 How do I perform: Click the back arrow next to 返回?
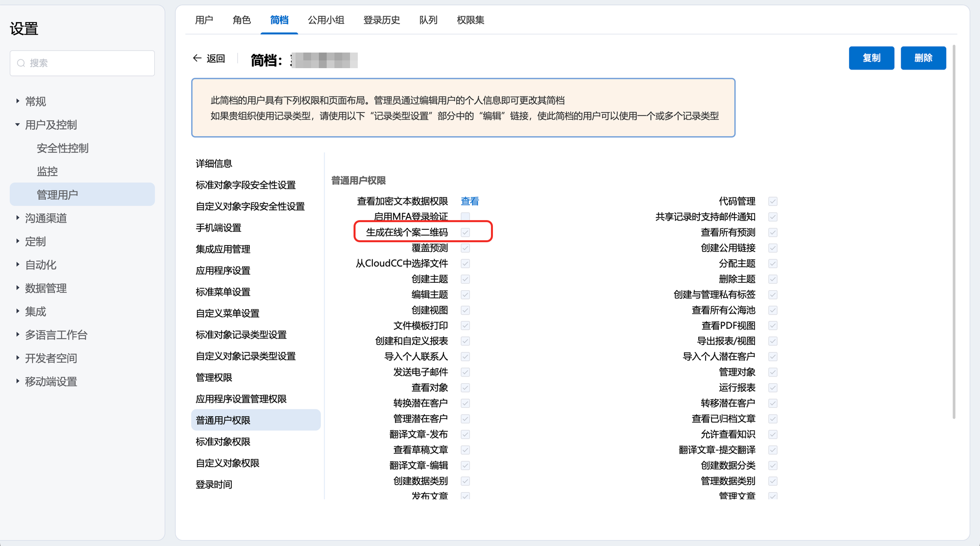tap(197, 58)
